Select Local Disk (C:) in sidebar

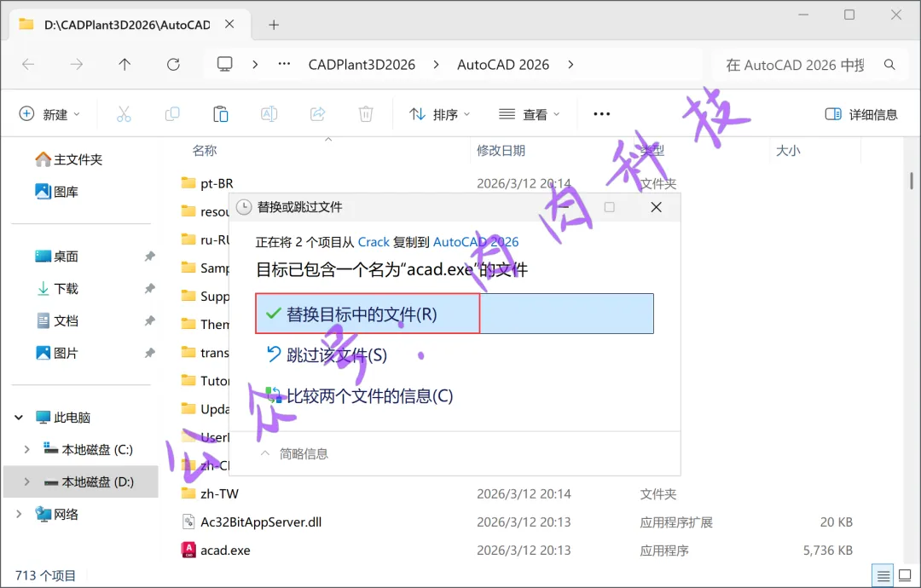click(x=88, y=449)
